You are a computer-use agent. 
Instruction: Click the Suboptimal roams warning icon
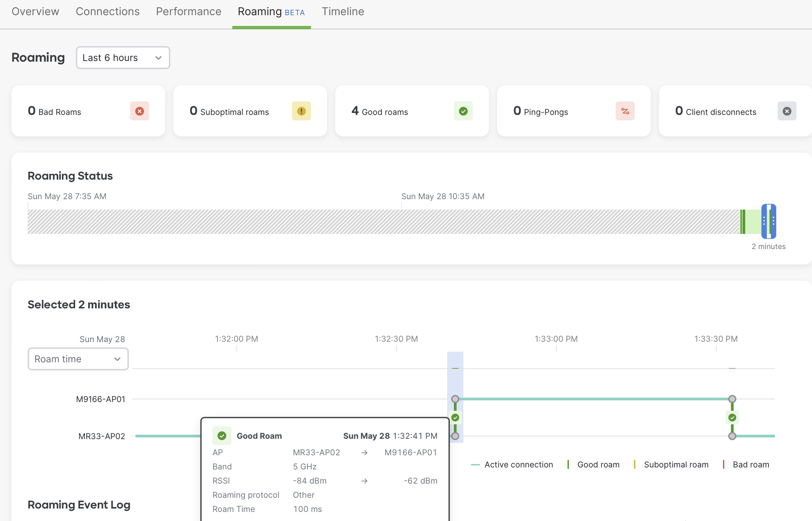301,111
